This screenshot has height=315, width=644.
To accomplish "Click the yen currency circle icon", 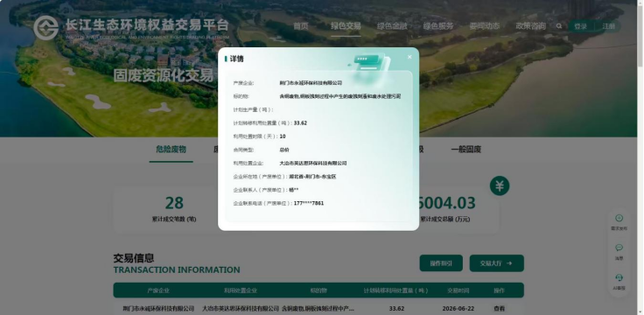I will tap(500, 186).
